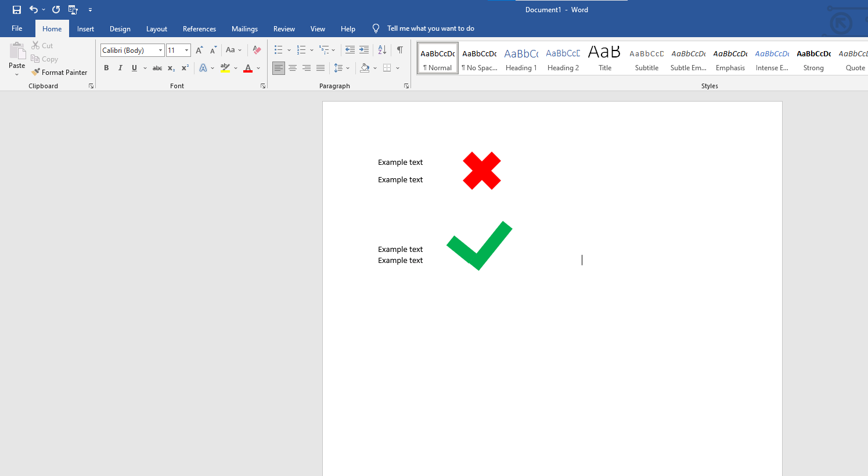Apply the Title style
The width and height of the screenshot is (868, 476).
pyautogui.click(x=605, y=58)
